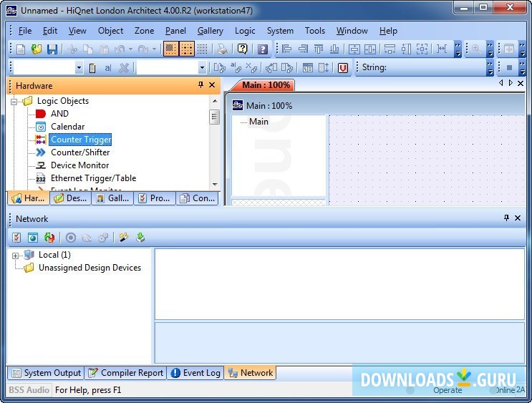
Task: Click the magic wand icon in Network toolbar
Action: [124, 238]
